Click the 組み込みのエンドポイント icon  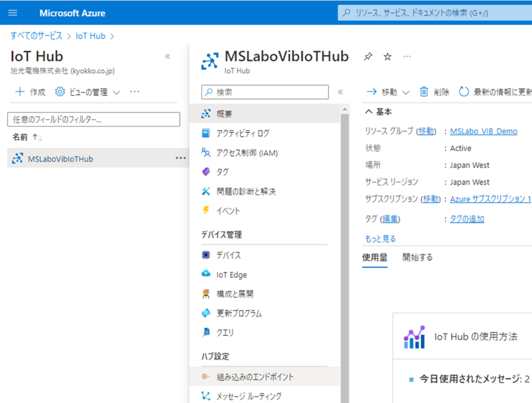tap(206, 376)
